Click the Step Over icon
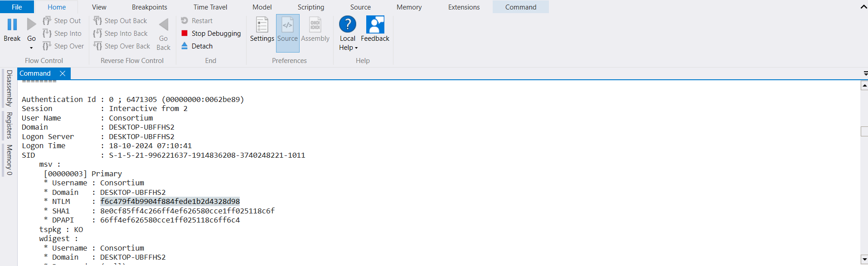This screenshot has width=868, height=266. click(47, 46)
